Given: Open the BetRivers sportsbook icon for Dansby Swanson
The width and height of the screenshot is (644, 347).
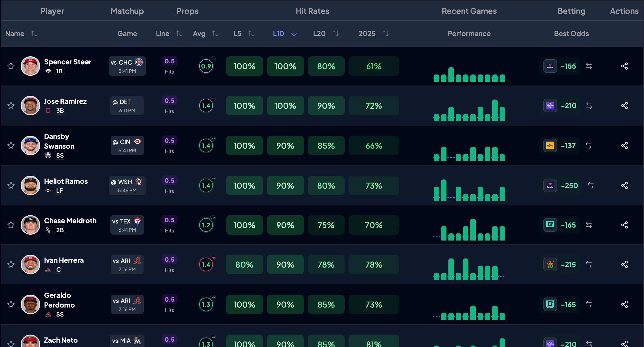Looking at the screenshot, I should point(550,145).
